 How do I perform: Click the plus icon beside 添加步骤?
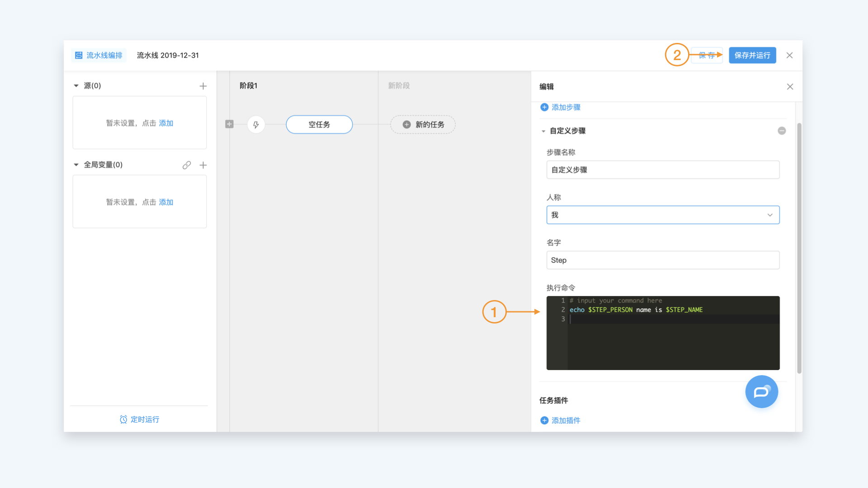click(x=544, y=107)
